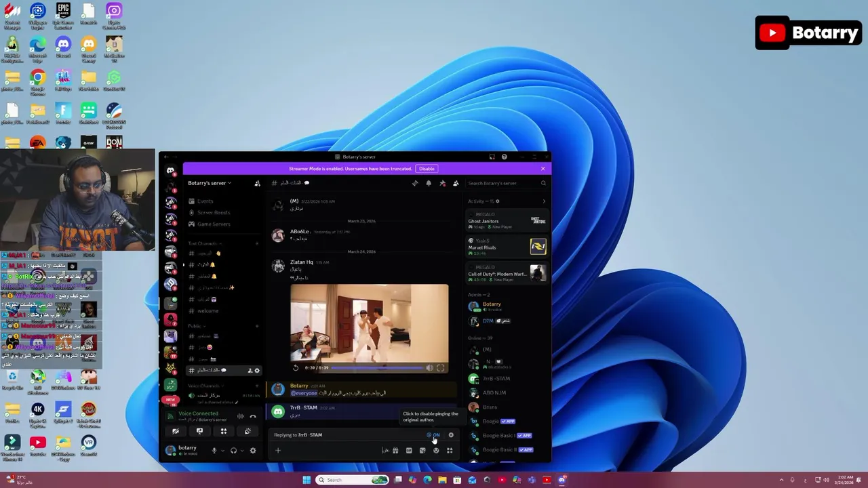Create invite icon on selected channel row
The image size is (868, 488).
click(x=250, y=370)
